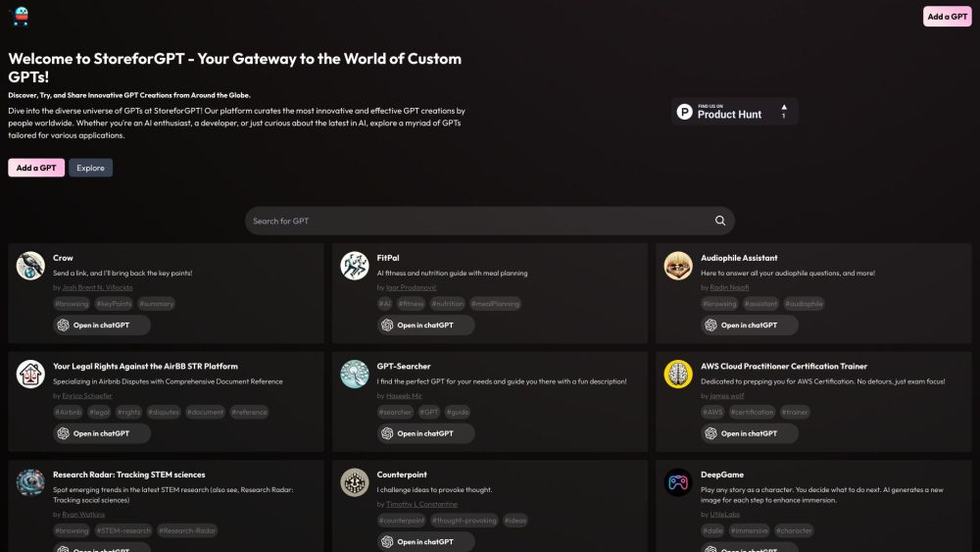Click the Audiophile Assistant avatar icon

pos(678,266)
